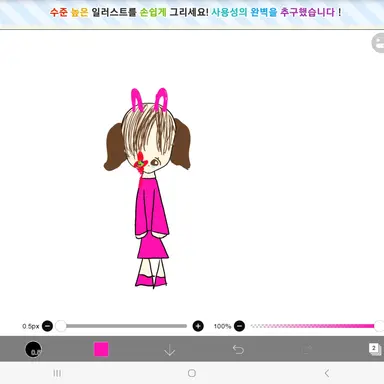Undo the last stroke with back arrow
The image size is (384, 384).
pos(238,349)
